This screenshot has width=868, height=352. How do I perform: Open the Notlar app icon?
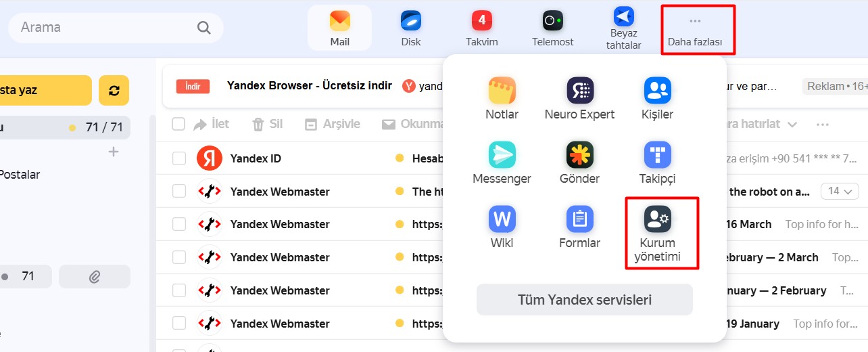pos(502,91)
